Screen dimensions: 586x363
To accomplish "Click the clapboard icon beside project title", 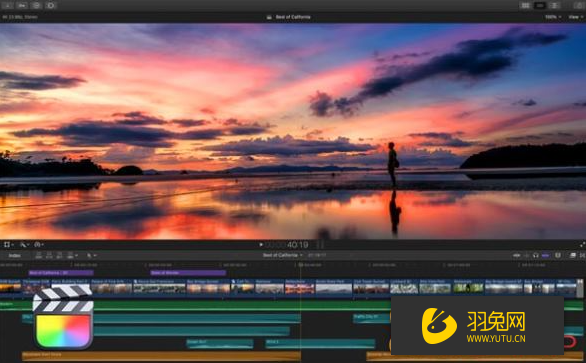I will coord(269,17).
